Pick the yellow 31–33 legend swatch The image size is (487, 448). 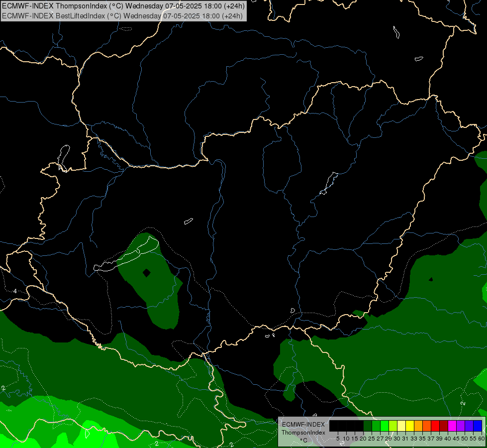pos(410,426)
